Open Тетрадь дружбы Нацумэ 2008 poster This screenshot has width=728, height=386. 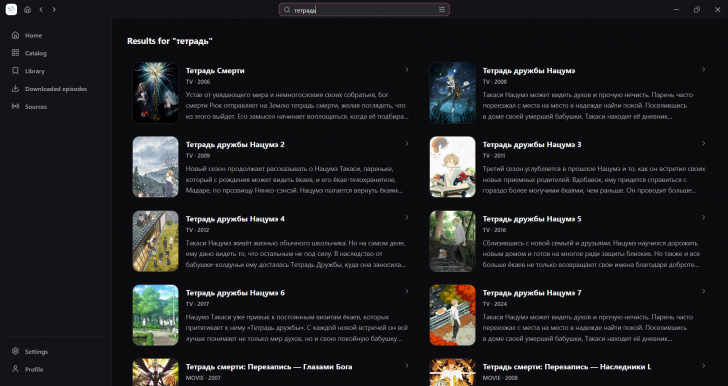click(x=453, y=93)
